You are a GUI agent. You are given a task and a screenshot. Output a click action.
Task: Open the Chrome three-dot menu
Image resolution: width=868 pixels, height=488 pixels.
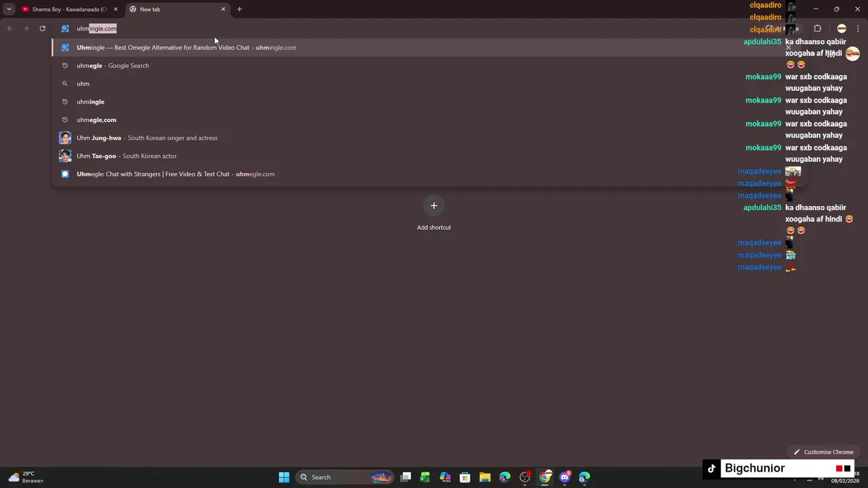(x=859, y=28)
